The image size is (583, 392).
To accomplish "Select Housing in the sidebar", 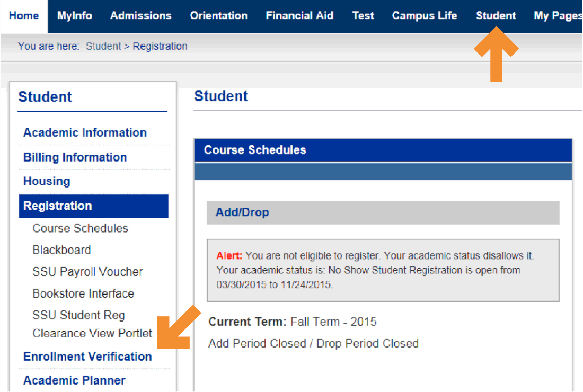I will (47, 181).
